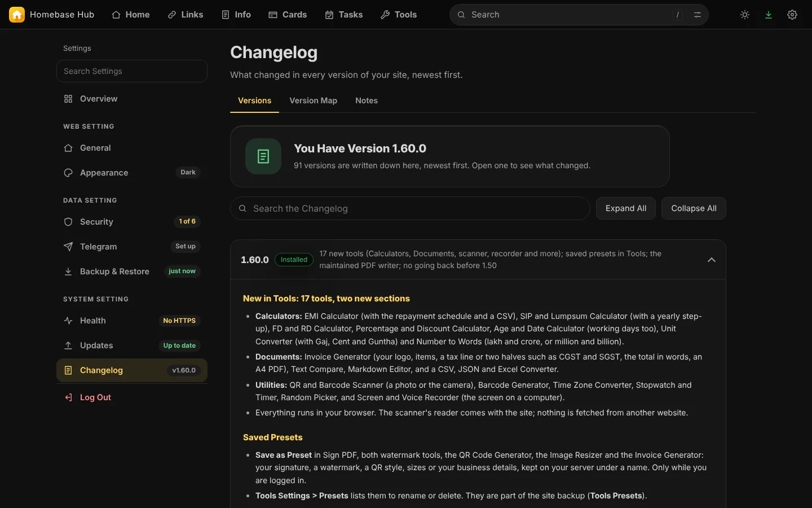
Task: Click the Backup & Restore 'just now' badge
Action: 182,271
